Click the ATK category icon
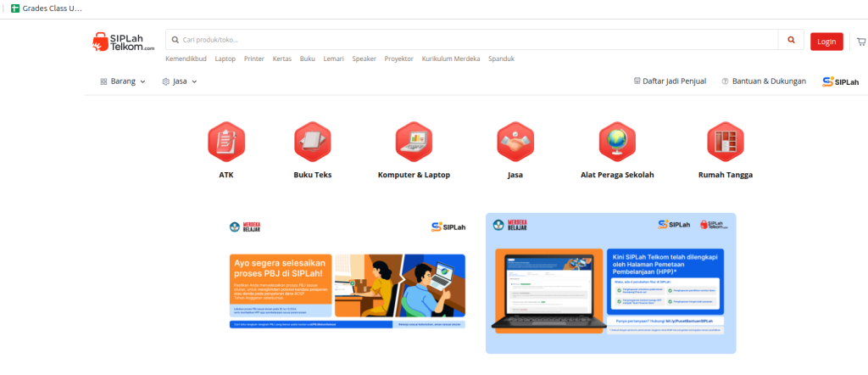The image size is (868, 375). click(225, 141)
